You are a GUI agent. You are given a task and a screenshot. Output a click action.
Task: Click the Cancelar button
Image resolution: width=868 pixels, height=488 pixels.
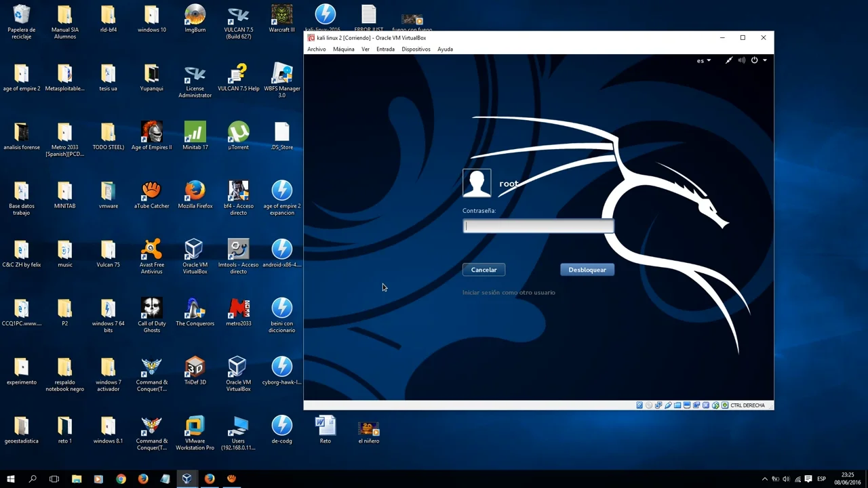click(484, 270)
